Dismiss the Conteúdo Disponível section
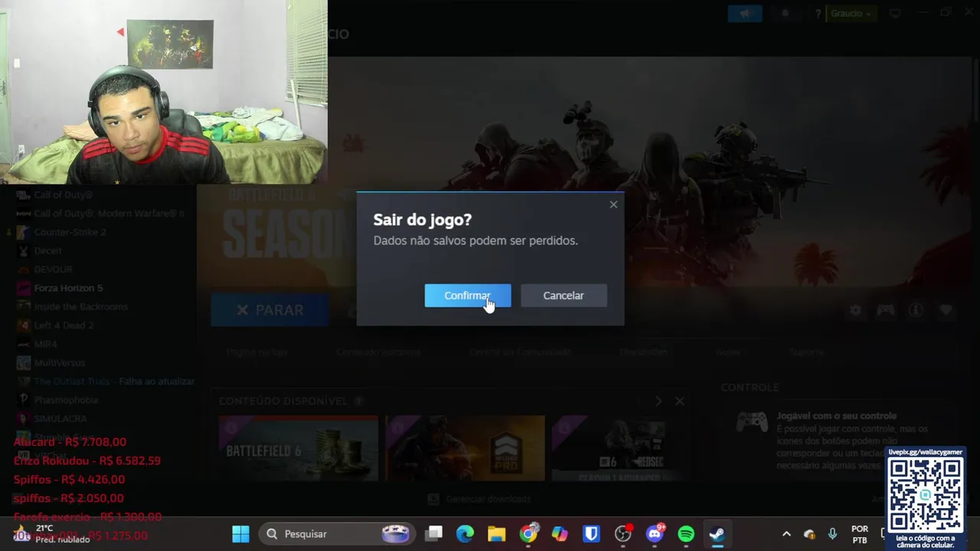This screenshot has width=980, height=551. [679, 401]
